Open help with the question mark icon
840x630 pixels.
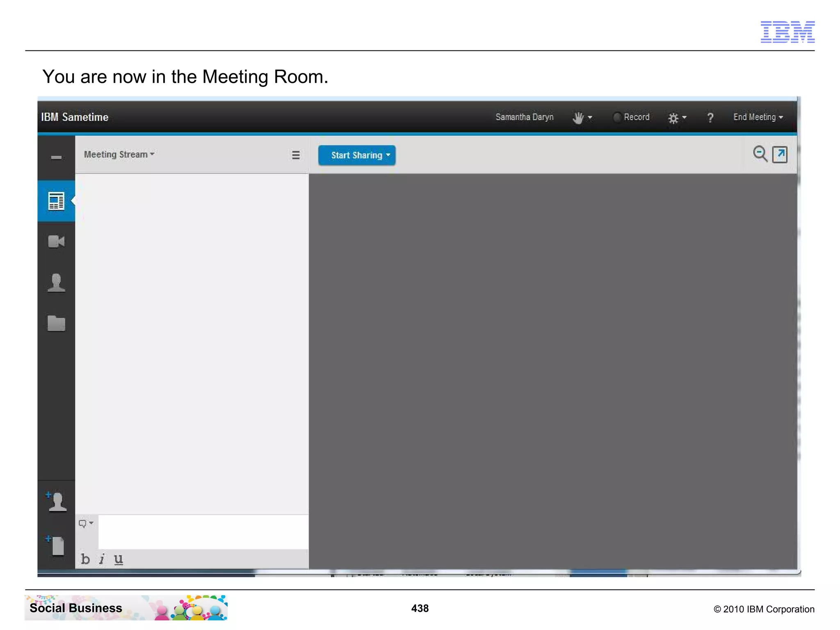pos(710,118)
